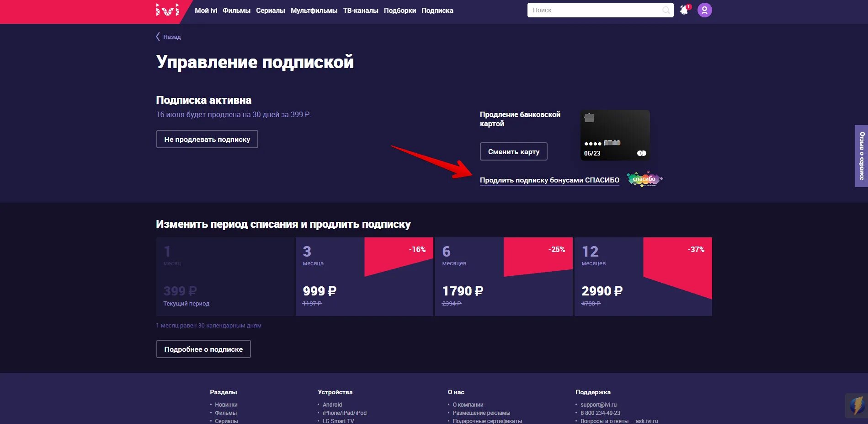Open footer link iPhone/iPad/iPod
This screenshot has height=424, width=868.
(x=345, y=413)
